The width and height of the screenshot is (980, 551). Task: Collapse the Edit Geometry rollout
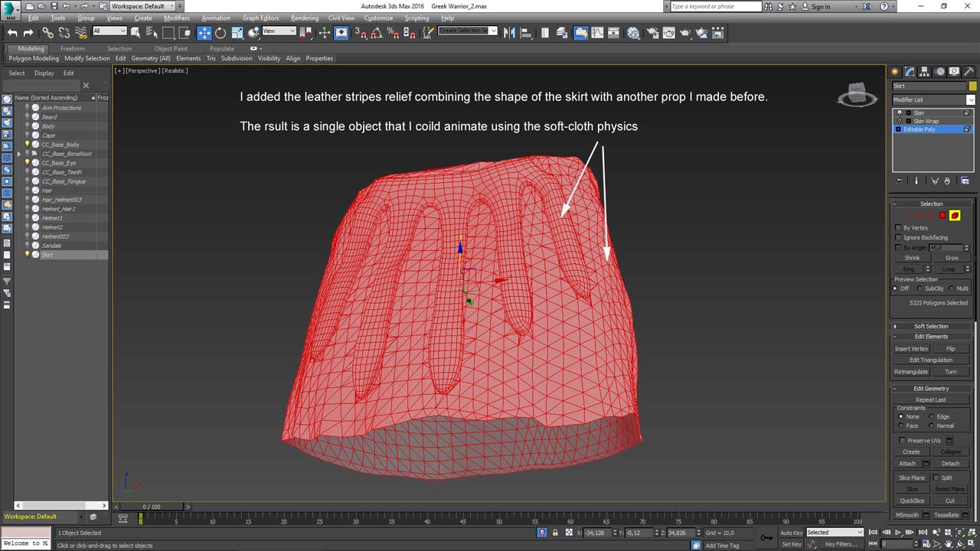click(x=931, y=388)
